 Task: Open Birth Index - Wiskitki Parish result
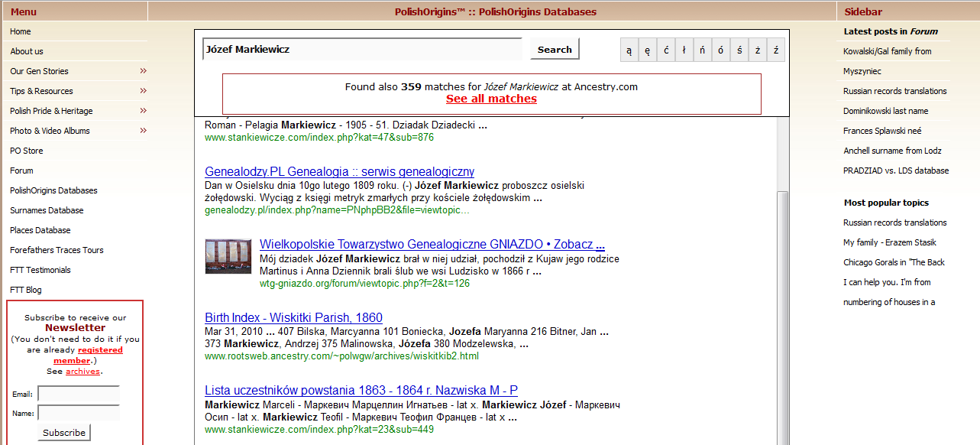[x=293, y=318]
